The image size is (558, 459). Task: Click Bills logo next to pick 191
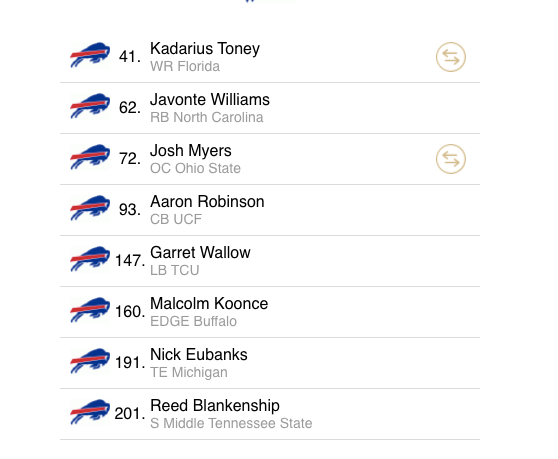click(x=90, y=361)
